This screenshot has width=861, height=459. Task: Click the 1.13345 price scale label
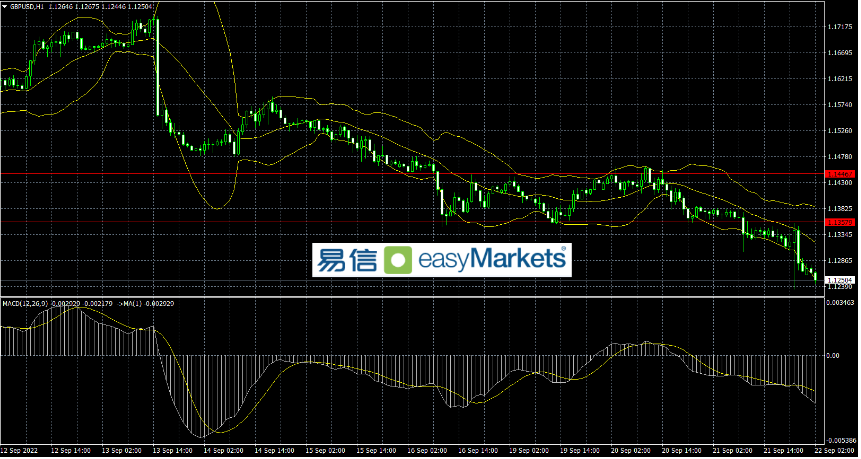pos(841,234)
